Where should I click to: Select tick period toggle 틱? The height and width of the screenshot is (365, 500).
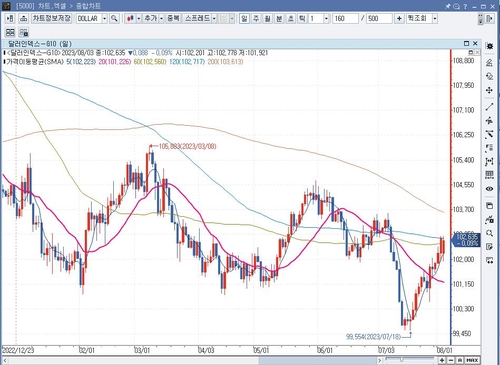(x=302, y=18)
